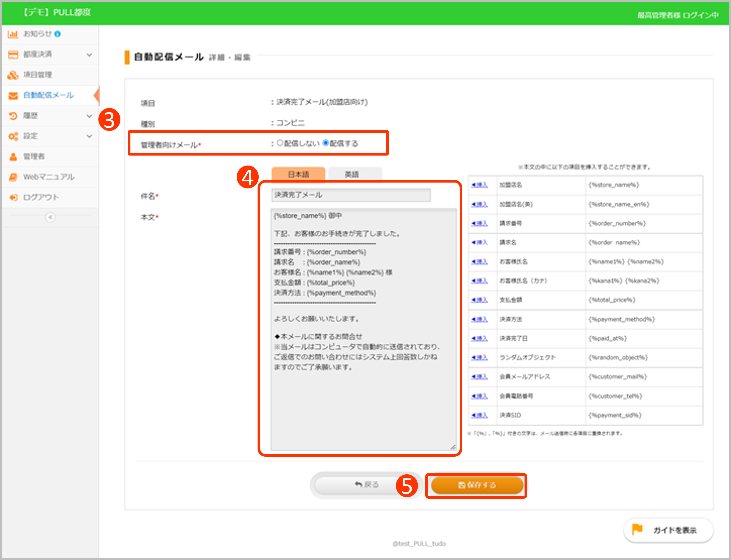Select the 配信しない radio button
This screenshot has height=560, width=731.
pyautogui.click(x=280, y=143)
